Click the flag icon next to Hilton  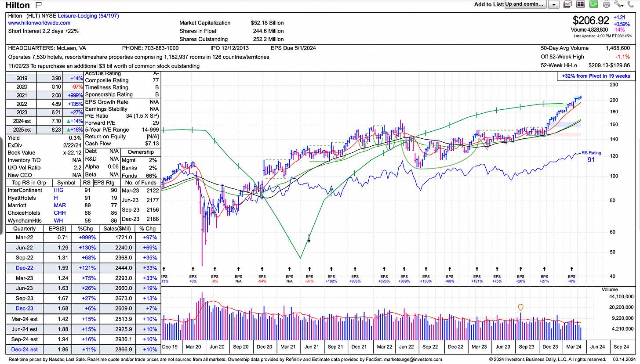pos(38,5)
